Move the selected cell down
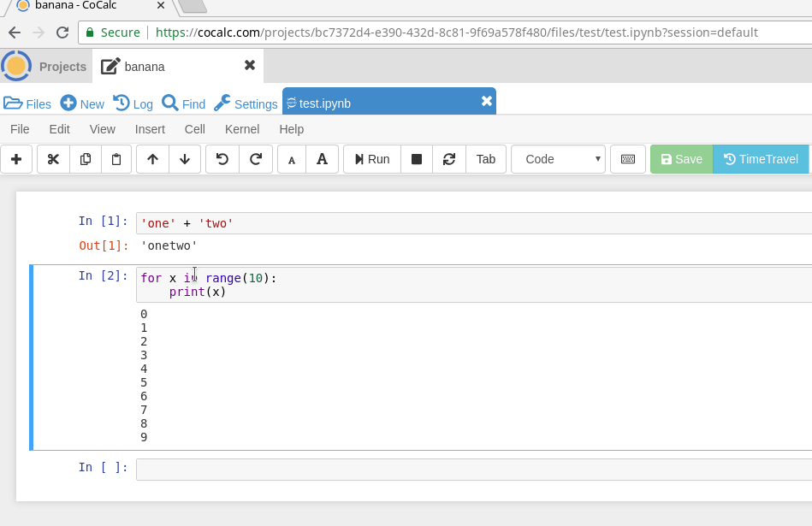The width and height of the screenshot is (812, 526). pos(184,159)
